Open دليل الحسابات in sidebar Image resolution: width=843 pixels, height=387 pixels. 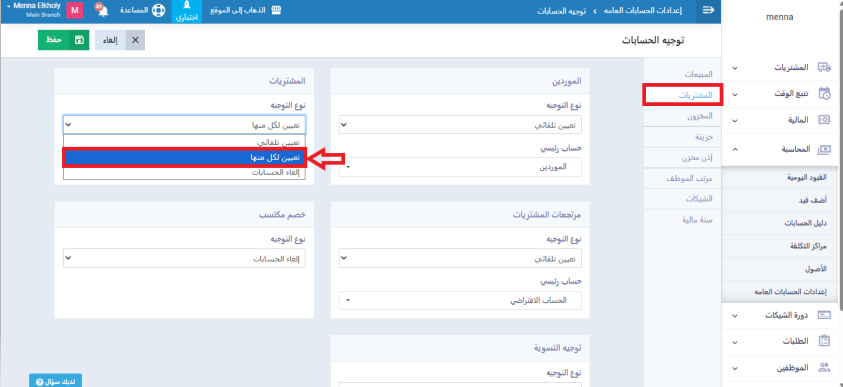coord(780,223)
